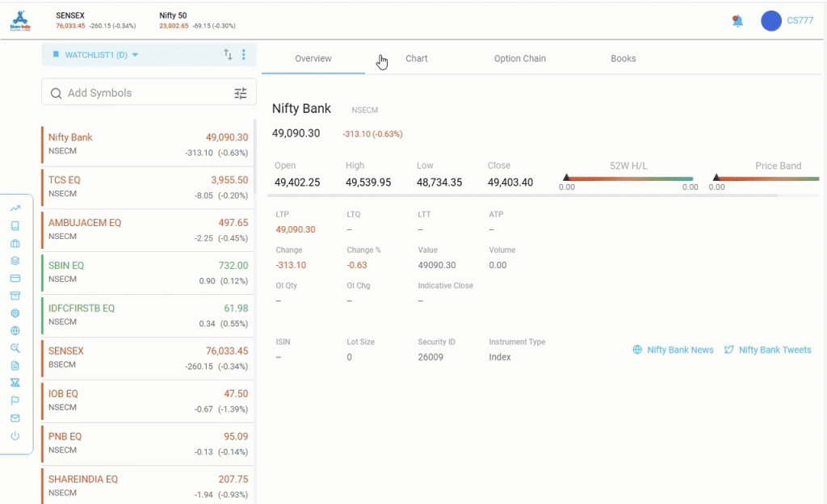Click the blue user avatar circle
This screenshot has width=827, height=504.
click(770, 20)
